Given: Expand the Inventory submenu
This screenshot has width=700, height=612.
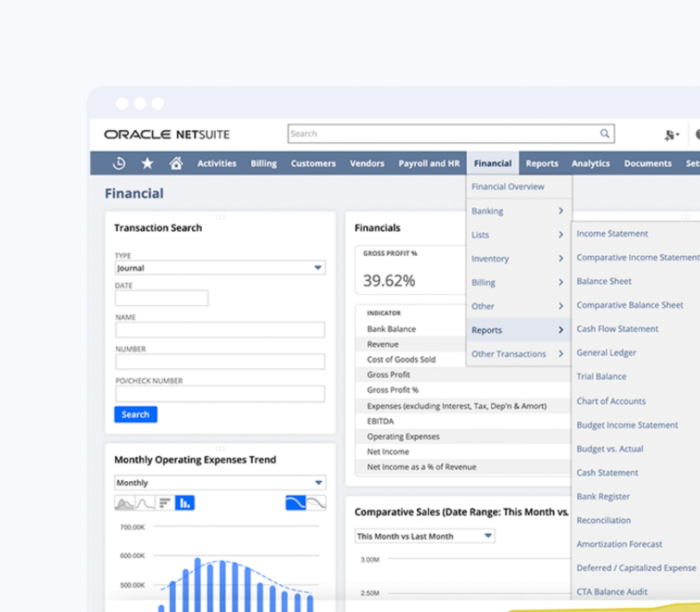Looking at the screenshot, I should [519, 259].
